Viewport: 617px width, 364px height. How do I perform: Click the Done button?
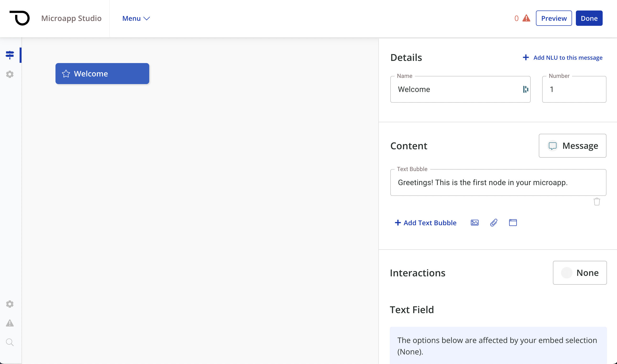589,18
